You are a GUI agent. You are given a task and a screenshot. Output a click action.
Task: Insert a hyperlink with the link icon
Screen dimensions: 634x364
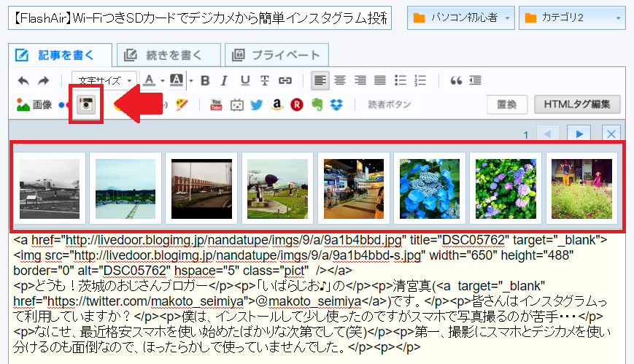pos(285,81)
